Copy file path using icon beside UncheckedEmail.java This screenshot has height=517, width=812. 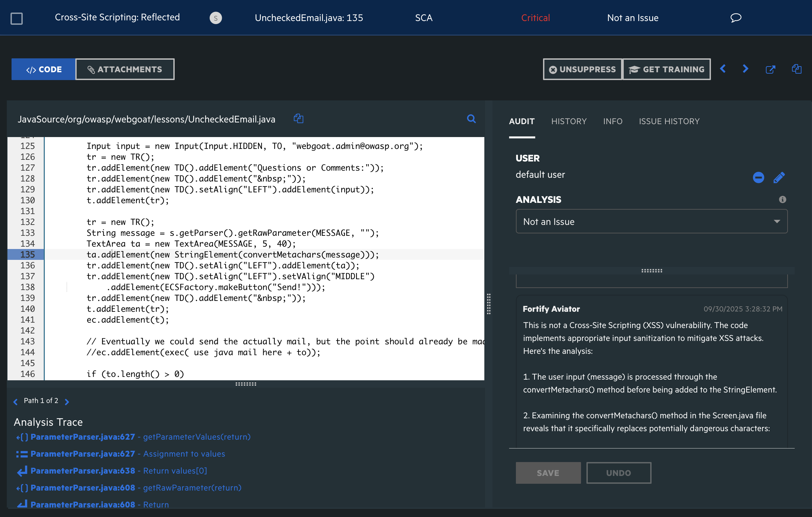298,119
